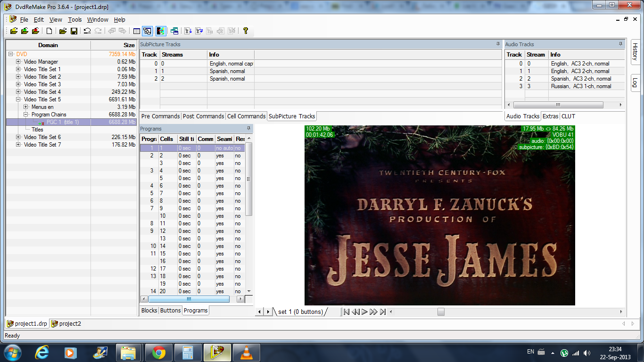The height and width of the screenshot is (362, 644).
Task: Expand Video Manager in domain tree
Action: pyautogui.click(x=18, y=62)
